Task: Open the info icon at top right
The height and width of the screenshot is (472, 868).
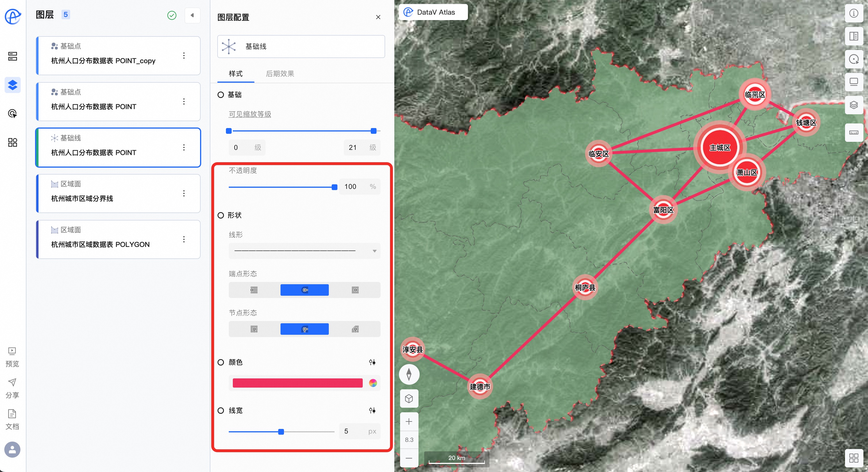Action: click(854, 13)
